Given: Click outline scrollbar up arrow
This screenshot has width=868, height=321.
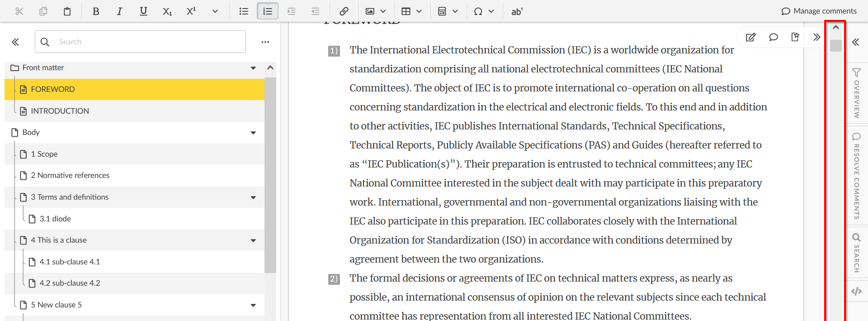Looking at the screenshot, I should coord(270,67).
